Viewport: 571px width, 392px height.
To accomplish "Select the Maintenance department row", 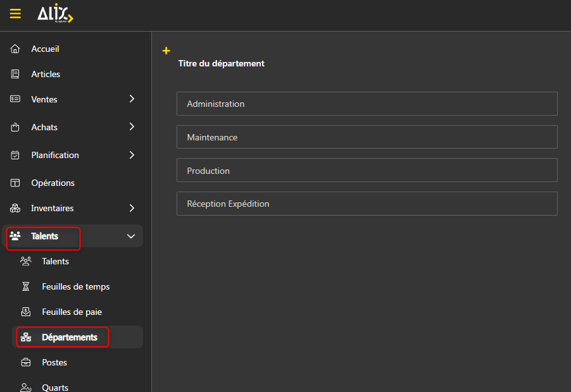I will click(367, 137).
